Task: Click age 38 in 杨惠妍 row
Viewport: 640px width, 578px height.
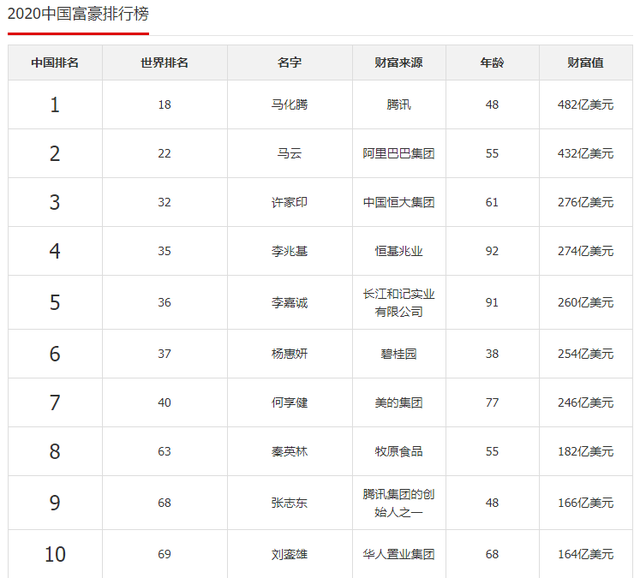Action: [x=492, y=354]
